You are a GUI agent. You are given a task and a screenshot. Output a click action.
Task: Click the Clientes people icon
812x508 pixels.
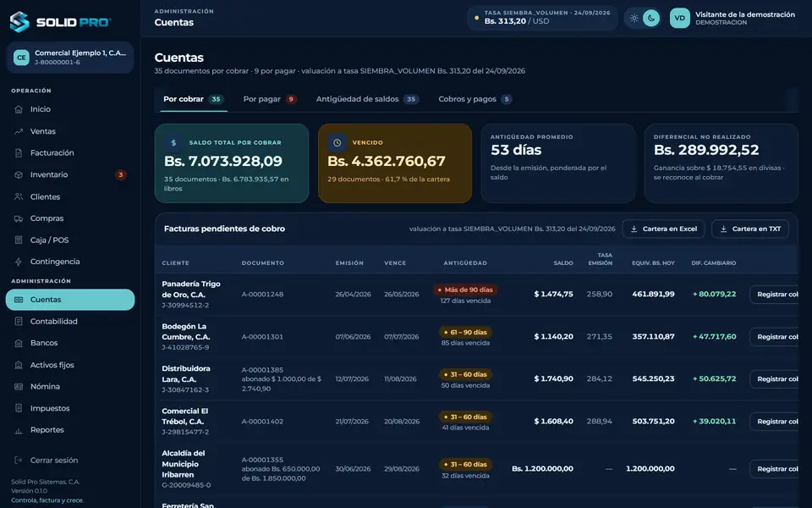coord(19,197)
